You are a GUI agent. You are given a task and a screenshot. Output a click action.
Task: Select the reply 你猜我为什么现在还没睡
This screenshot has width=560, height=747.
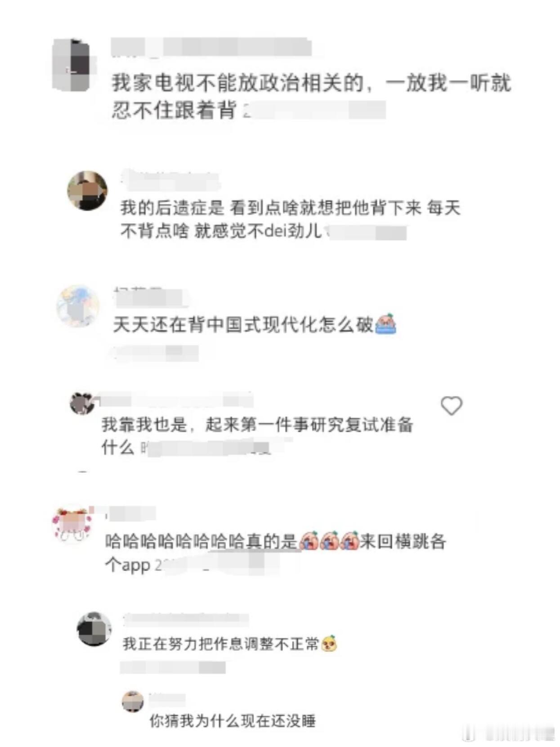[x=233, y=721]
